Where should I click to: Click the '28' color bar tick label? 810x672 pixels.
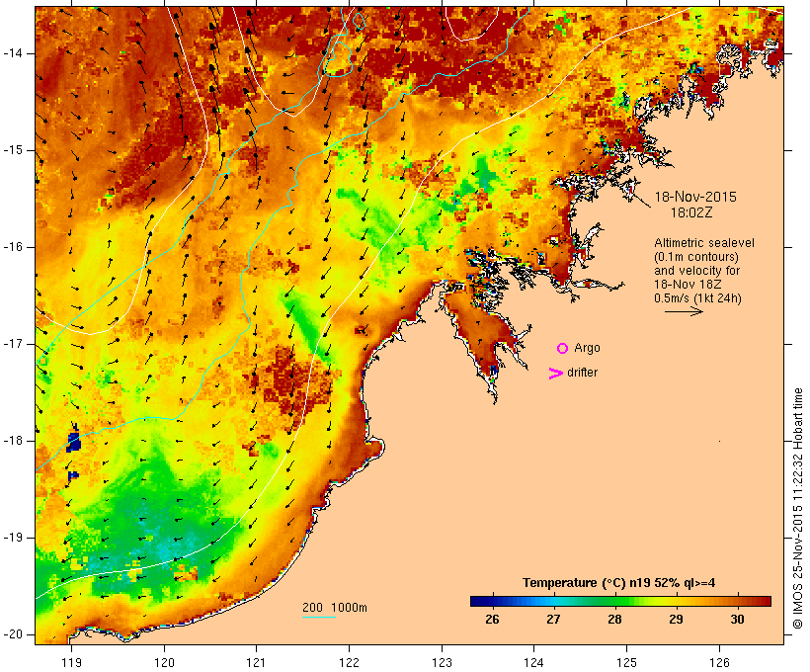point(614,620)
